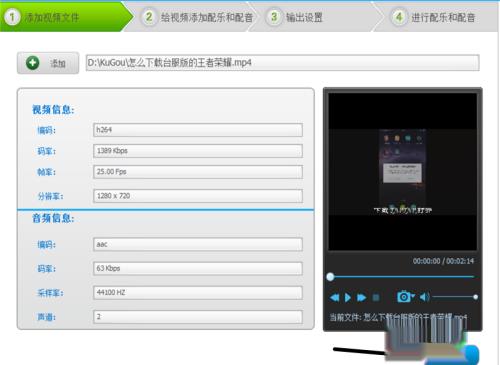Select the video bitrate field 1389 Kbps
Viewport: 500px width, 365px height.
[198, 151]
